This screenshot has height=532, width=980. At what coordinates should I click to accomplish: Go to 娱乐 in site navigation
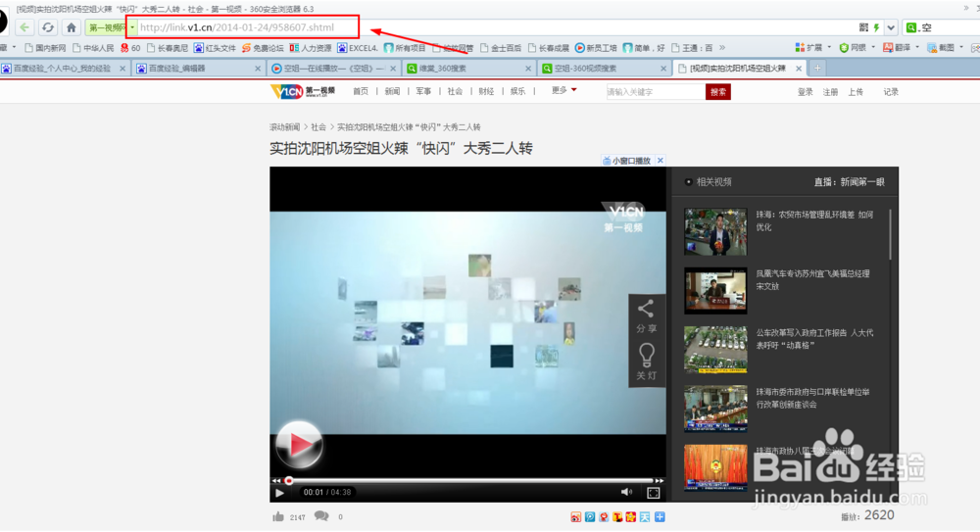(x=517, y=92)
